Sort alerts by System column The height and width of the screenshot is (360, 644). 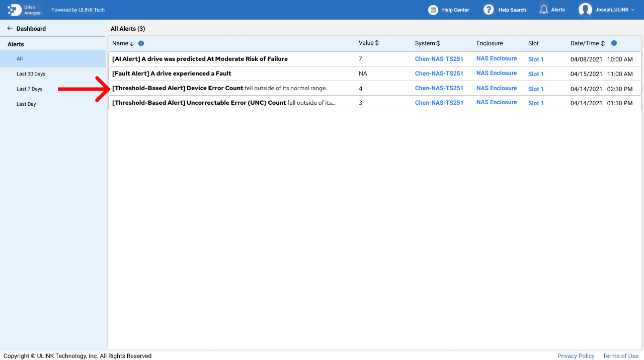pyautogui.click(x=438, y=43)
